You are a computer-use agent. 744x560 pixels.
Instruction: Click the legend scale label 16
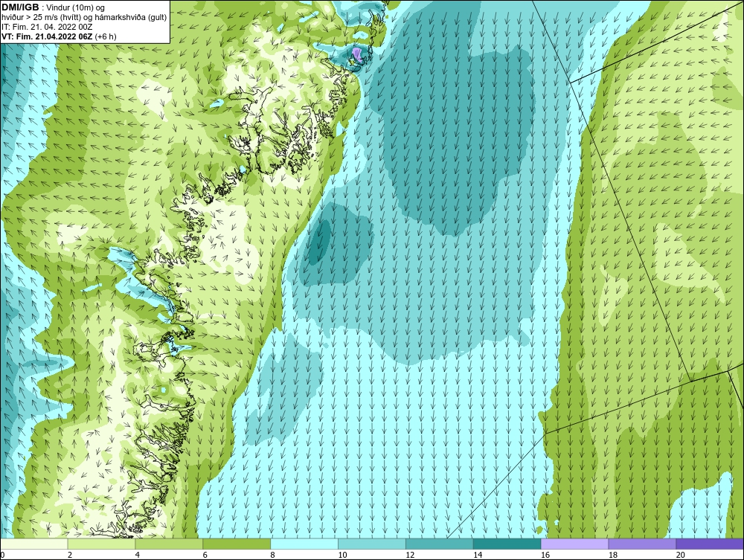pyautogui.click(x=545, y=555)
